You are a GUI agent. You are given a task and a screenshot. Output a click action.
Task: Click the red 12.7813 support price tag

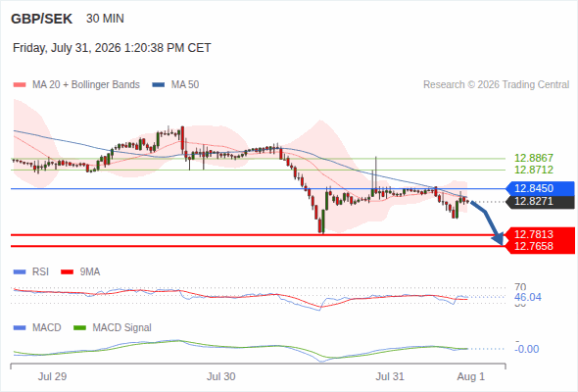pos(540,234)
